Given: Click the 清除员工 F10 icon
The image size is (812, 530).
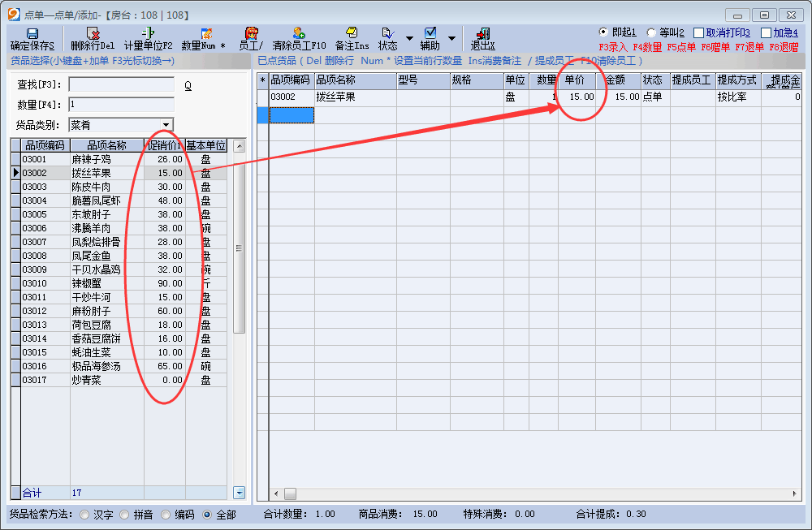Looking at the screenshot, I should pos(299,34).
